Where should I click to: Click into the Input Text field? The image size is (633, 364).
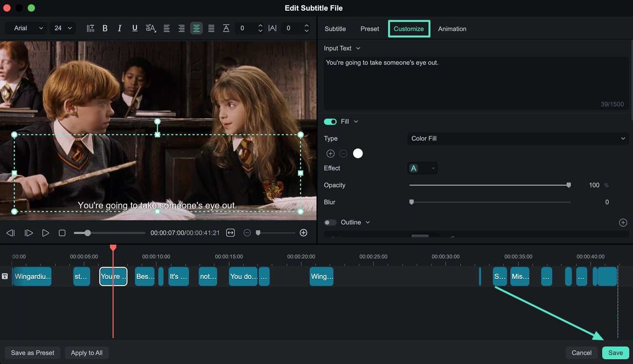tap(477, 83)
